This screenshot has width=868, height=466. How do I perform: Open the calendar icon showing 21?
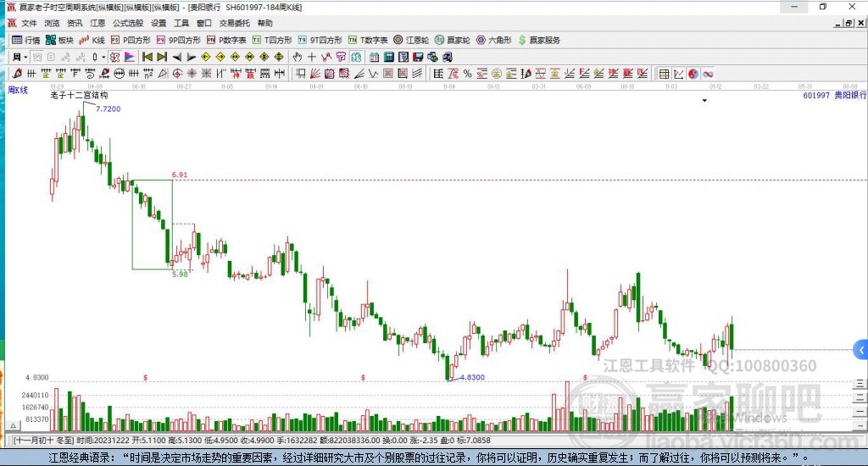pyautogui.click(x=374, y=57)
